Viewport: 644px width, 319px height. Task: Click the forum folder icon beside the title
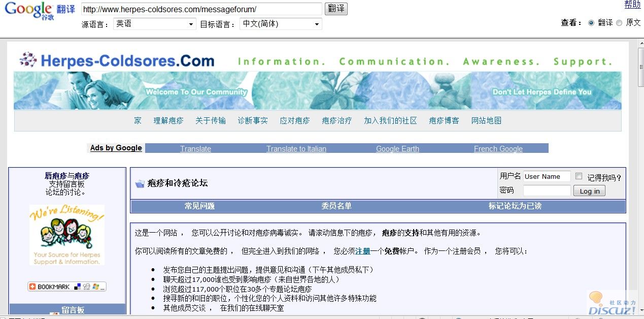tap(140, 184)
